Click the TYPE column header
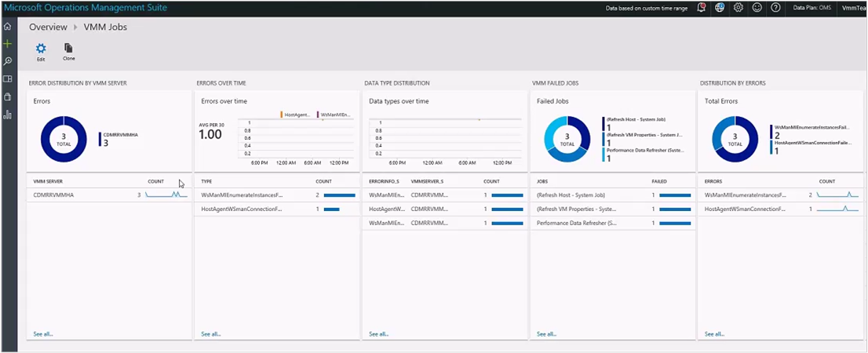Screen dimensions: 868x353 click(206, 181)
